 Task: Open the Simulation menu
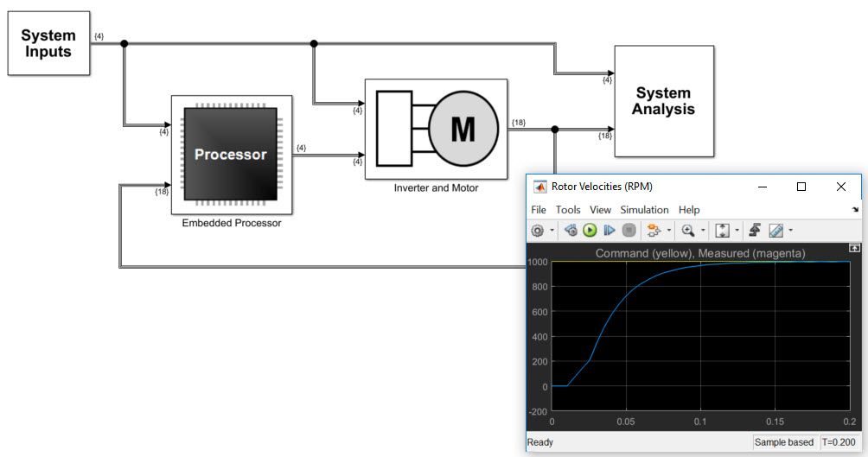tap(644, 210)
